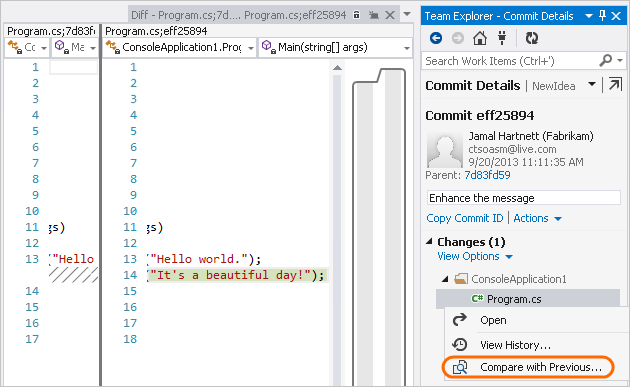Click line number 14 in right pane
The width and height of the screenshot is (630, 387).
click(x=130, y=275)
